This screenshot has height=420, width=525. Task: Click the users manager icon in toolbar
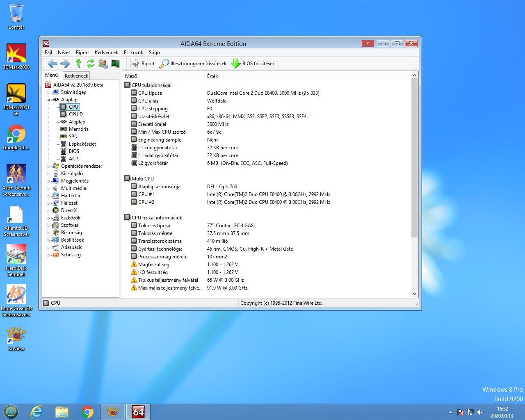click(103, 64)
